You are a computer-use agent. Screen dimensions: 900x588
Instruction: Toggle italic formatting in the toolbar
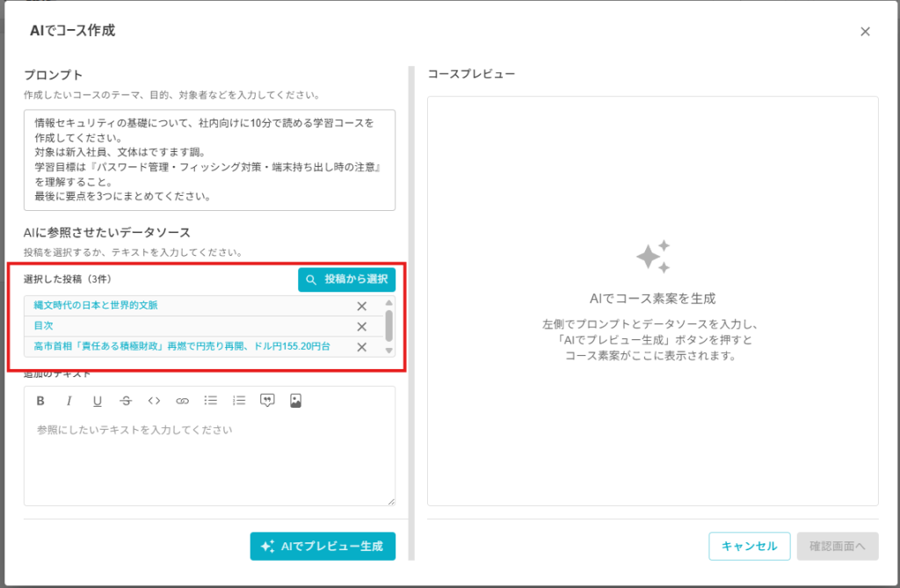pyautogui.click(x=69, y=401)
